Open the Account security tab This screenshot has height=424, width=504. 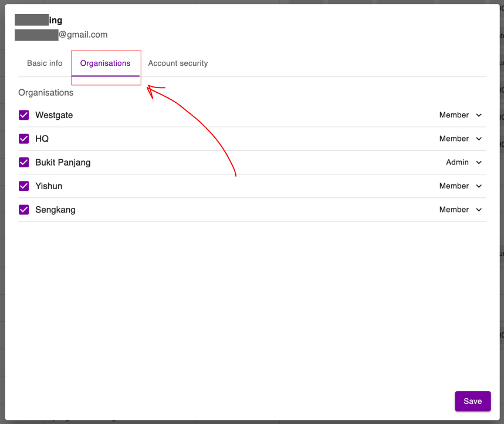click(x=178, y=63)
